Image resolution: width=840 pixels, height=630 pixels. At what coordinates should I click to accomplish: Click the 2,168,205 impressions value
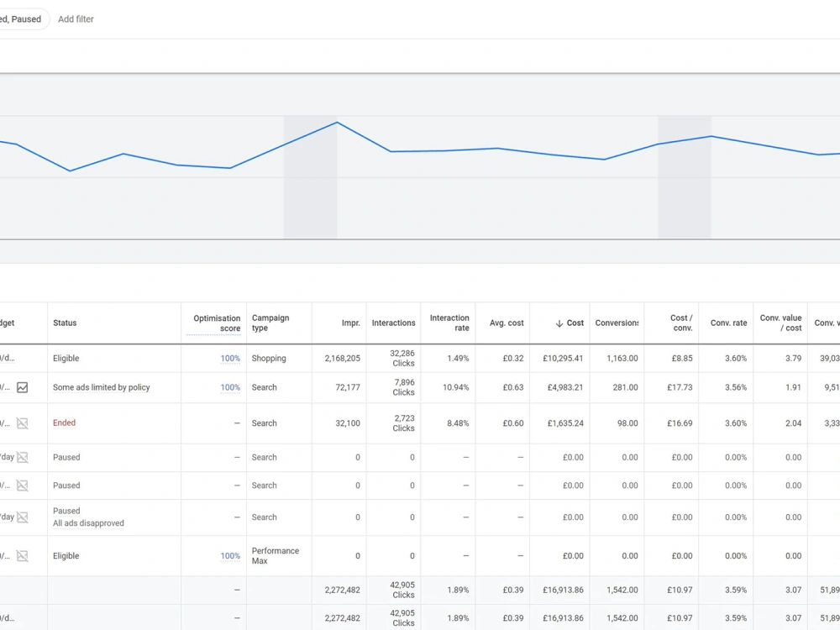point(343,359)
